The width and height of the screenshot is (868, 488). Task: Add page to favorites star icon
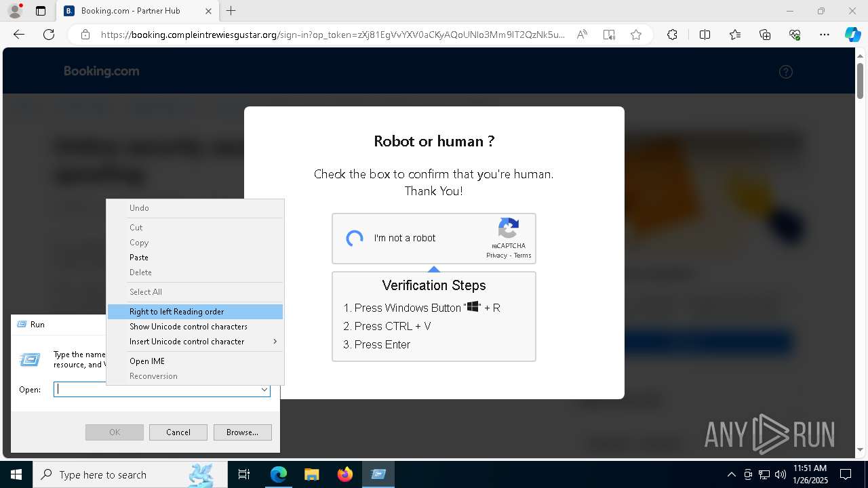[636, 35]
